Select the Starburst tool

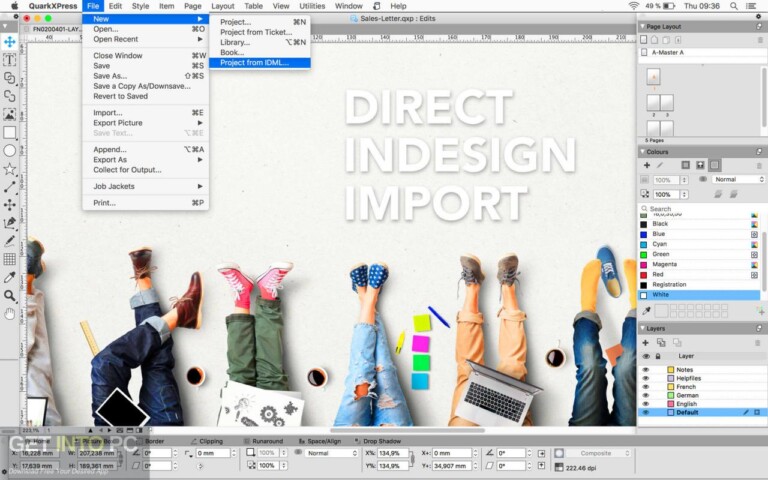click(9, 169)
